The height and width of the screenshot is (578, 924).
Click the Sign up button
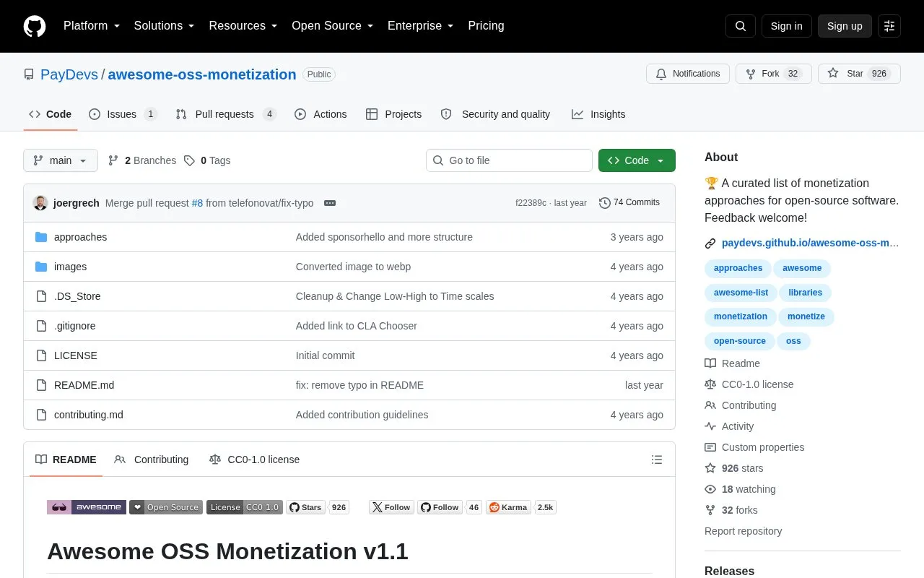click(x=845, y=26)
